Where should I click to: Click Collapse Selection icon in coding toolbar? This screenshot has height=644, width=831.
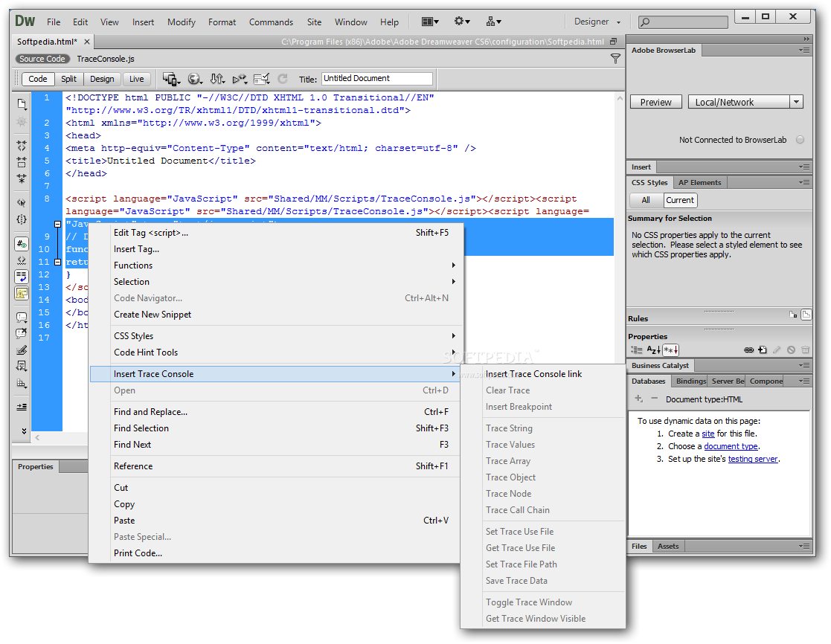pyautogui.click(x=21, y=161)
